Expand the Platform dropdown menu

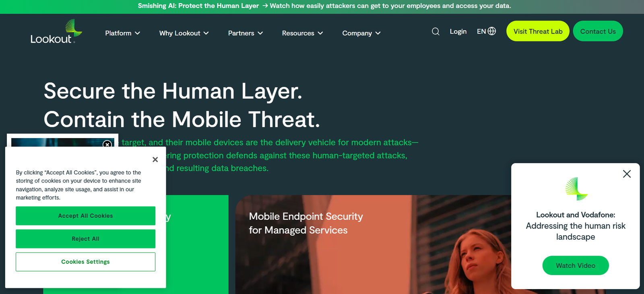(122, 33)
